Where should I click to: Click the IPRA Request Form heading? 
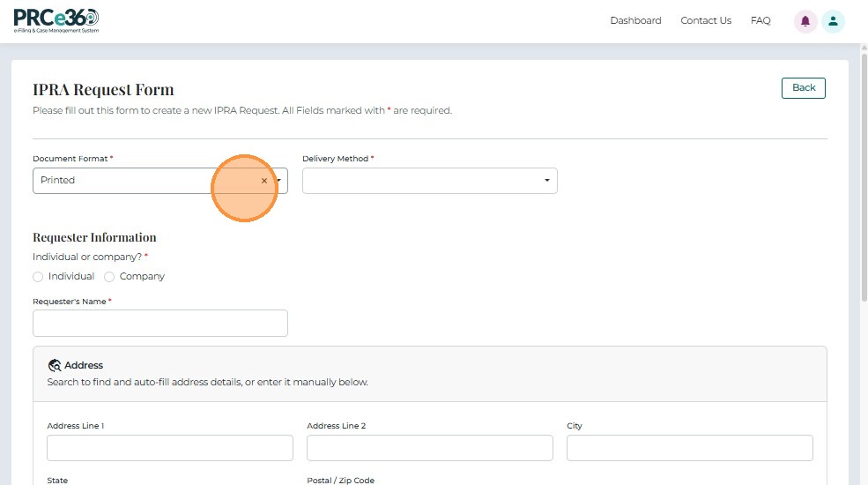(103, 90)
